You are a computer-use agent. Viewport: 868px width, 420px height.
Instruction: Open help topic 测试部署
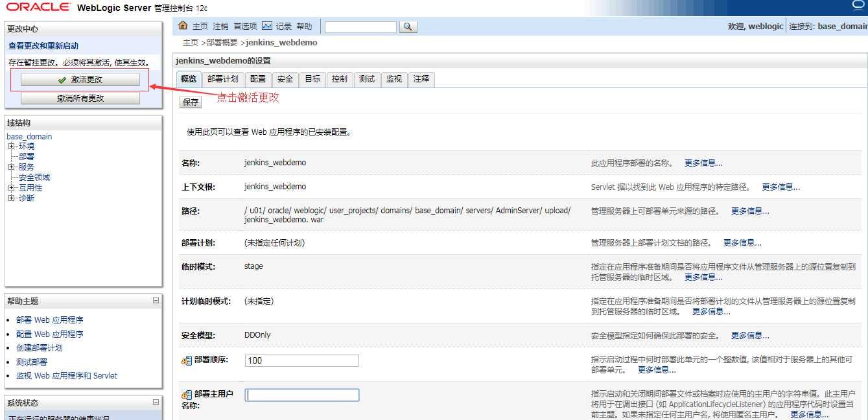(32, 362)
